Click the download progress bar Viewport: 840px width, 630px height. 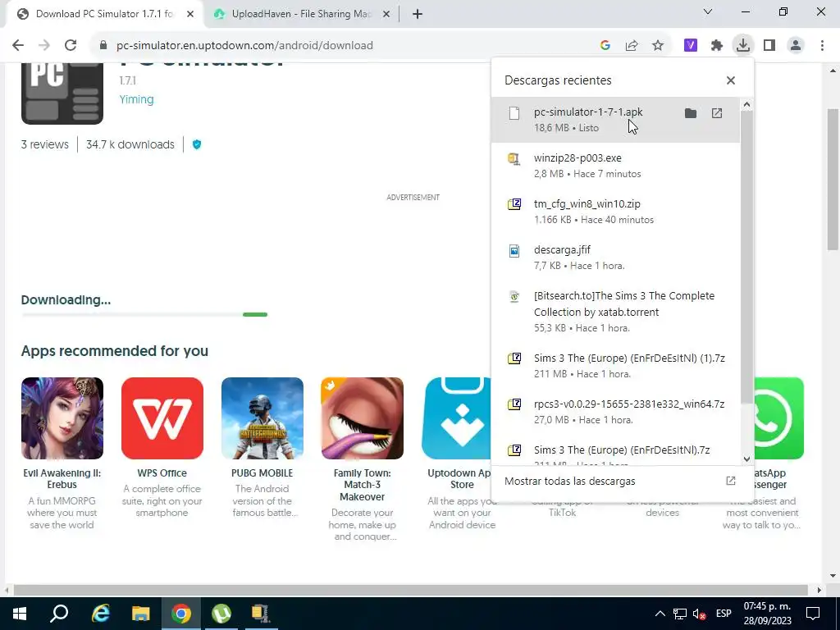(x=144, y=314)
